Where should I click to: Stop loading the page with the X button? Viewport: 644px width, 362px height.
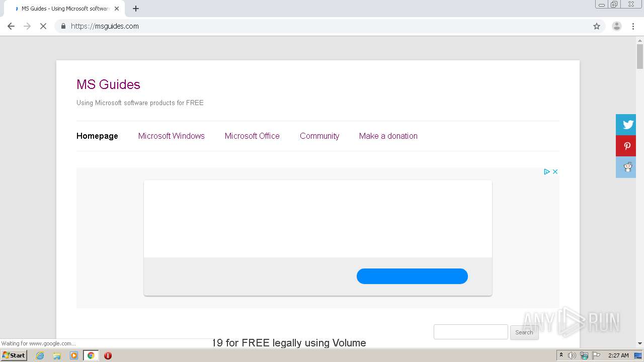(x=43, y=26)
